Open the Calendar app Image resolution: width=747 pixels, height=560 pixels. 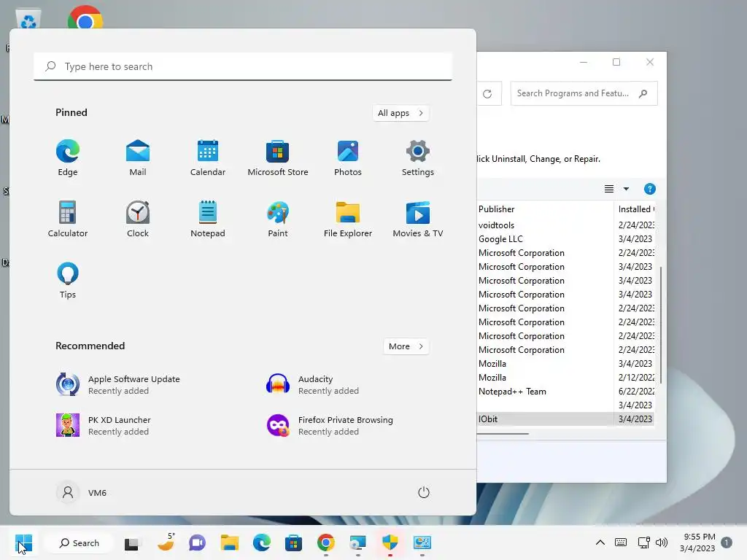[x=208, y=158]
